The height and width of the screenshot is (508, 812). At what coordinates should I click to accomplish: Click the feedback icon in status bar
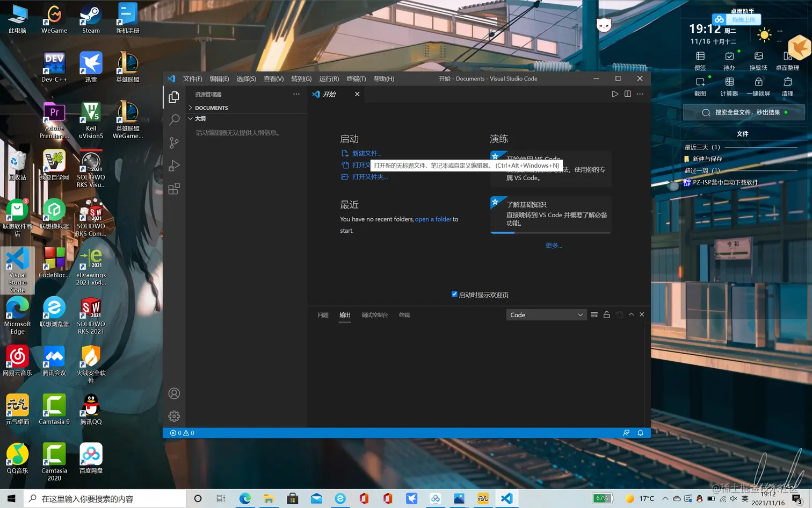pyautogui.click(x=626, y=433)
